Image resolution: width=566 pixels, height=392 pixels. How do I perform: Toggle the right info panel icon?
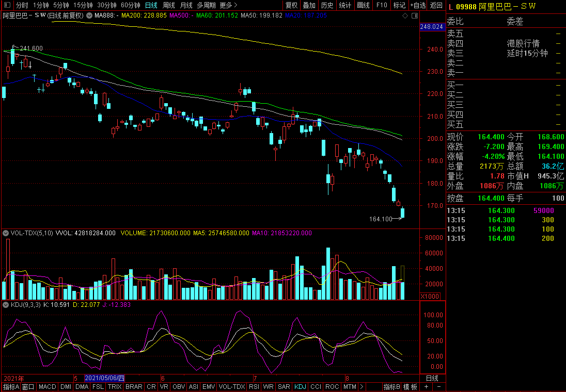[415, 15]
